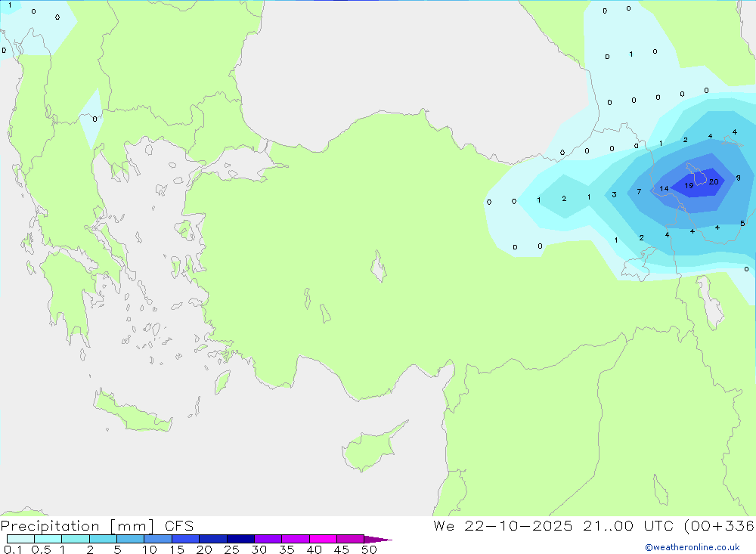Select the 5–10 mm legend color box
This screenshot has width=756, height=554.
click(x=130, y=539)
